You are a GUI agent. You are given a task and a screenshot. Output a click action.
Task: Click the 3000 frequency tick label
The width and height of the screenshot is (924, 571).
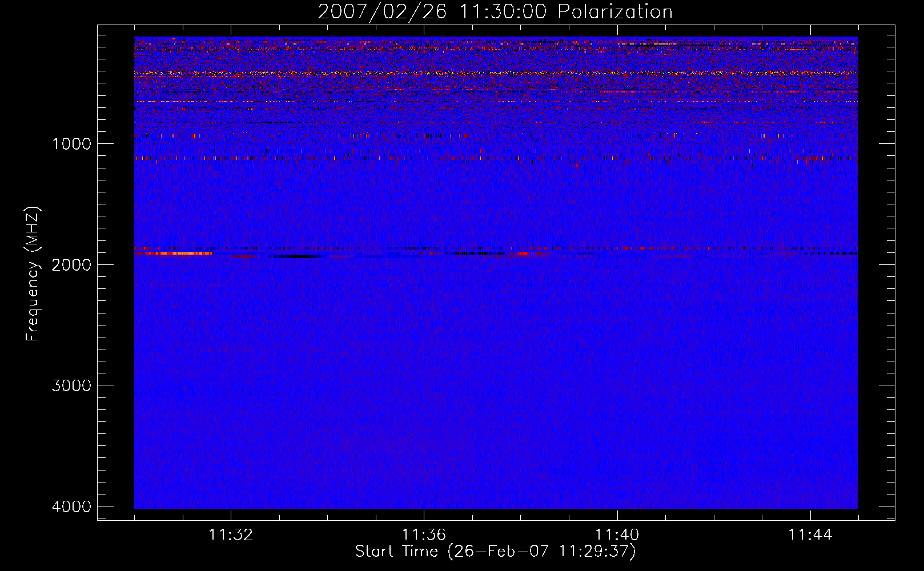tap(72, 385)
